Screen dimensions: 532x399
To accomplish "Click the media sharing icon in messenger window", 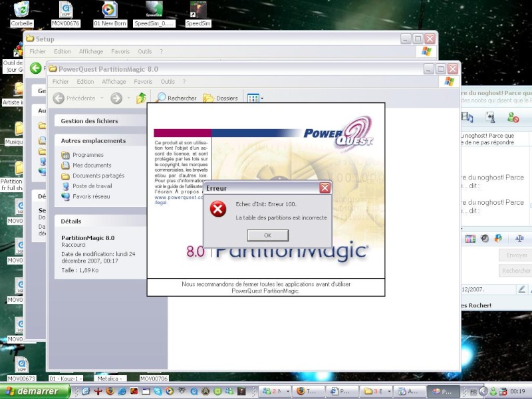I will (467, 118).
